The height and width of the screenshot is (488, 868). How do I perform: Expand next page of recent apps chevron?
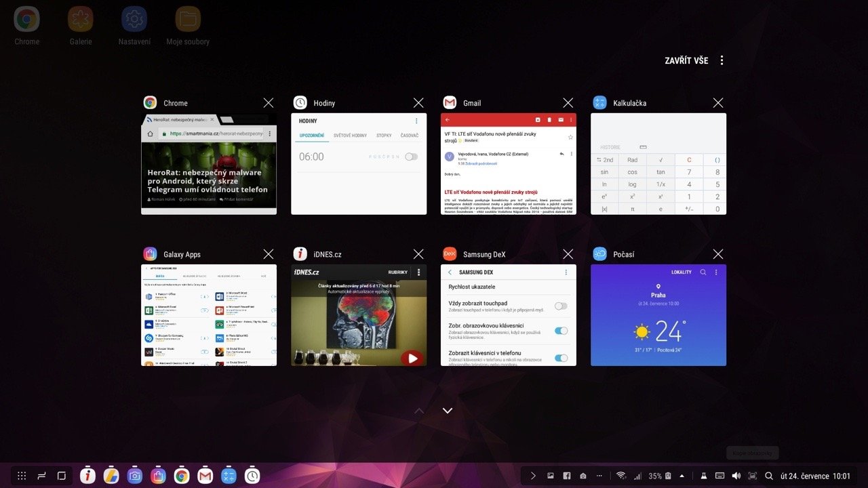click(447, 410)
